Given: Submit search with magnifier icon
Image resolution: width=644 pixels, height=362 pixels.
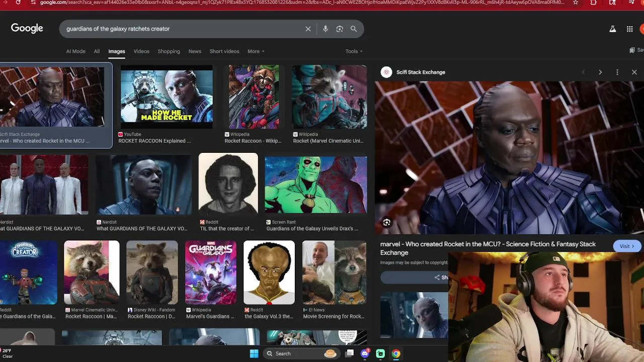Looking at the screenshot, I should (x=354, y=29).
